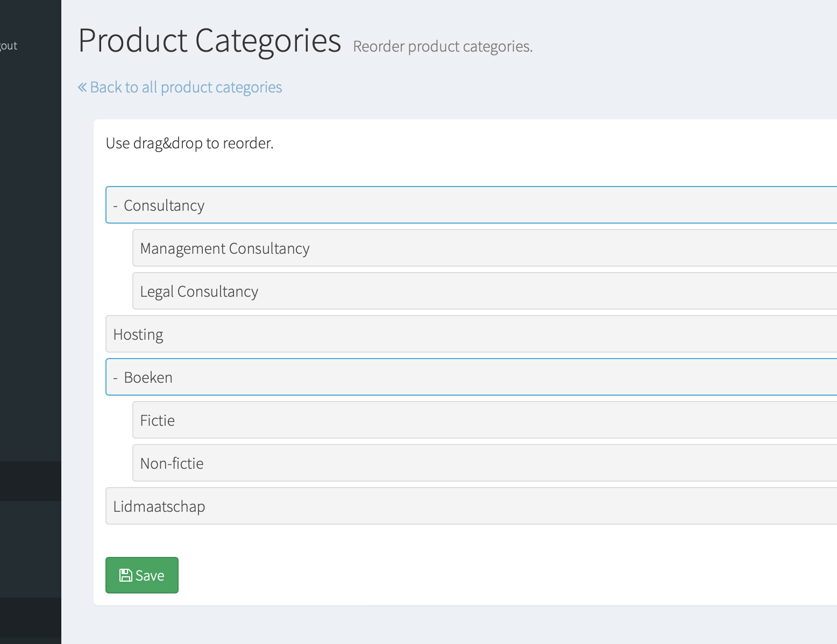Click the 'Use drag&drop to reorder.' instruction text

pos(189,144)
